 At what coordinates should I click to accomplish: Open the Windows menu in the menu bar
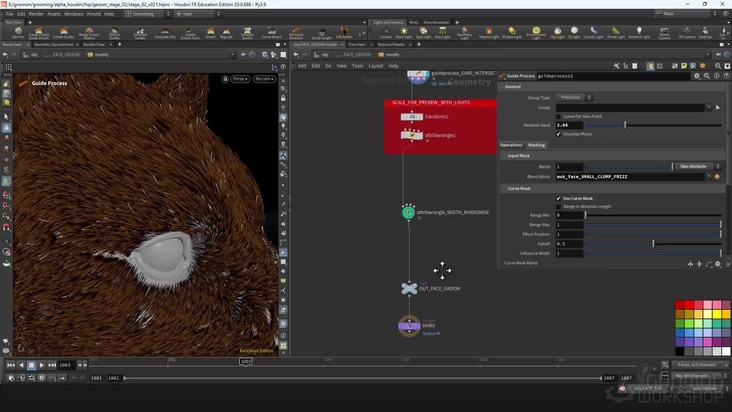(x=73, y=14)
